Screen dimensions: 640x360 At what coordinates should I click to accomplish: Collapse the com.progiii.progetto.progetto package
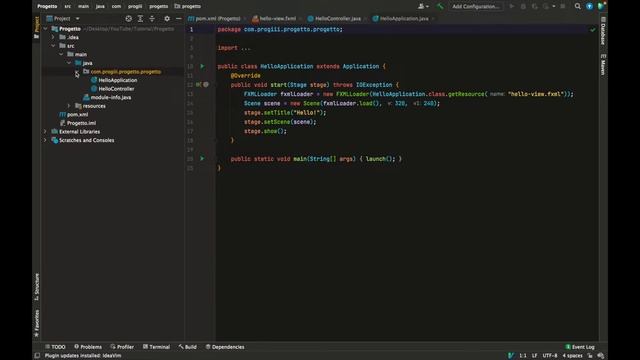click(76, 71)
